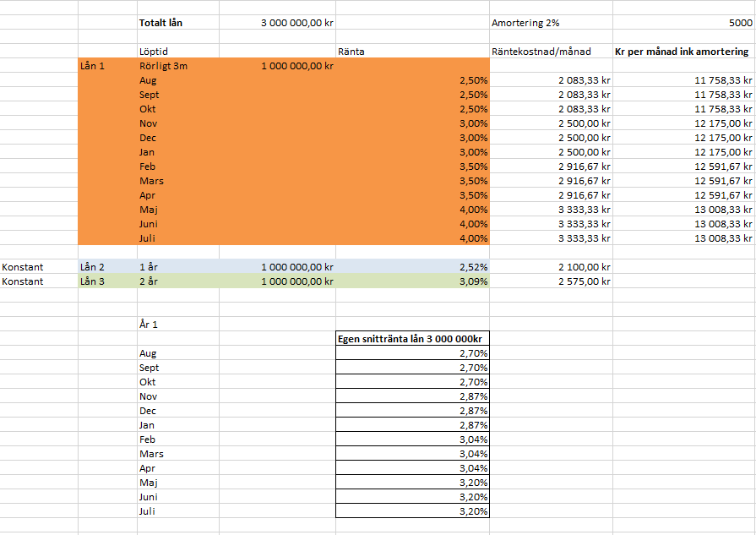Click the blue 'Lån 2' cell
Screen dimensions: 756x535
click(x=92, y=267)
